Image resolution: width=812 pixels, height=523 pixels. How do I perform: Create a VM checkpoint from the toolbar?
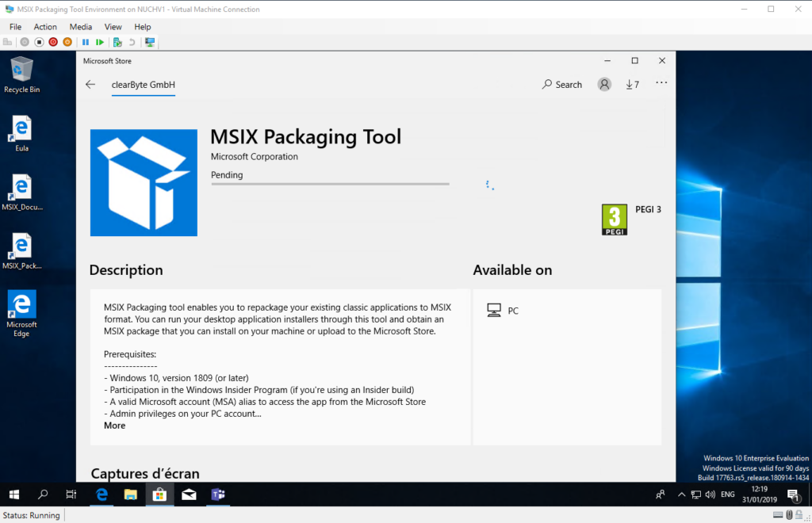pos(117,42)
